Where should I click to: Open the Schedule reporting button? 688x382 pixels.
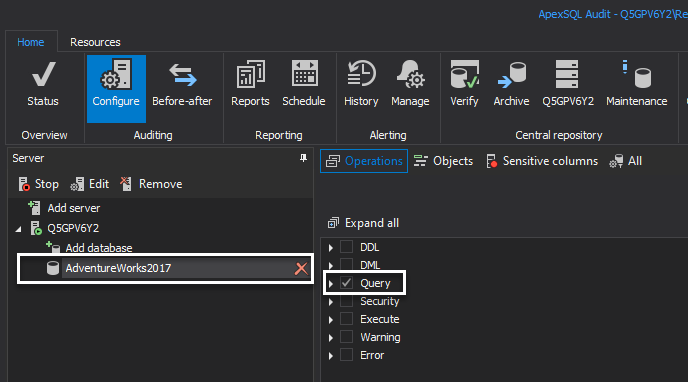point(304,84)
